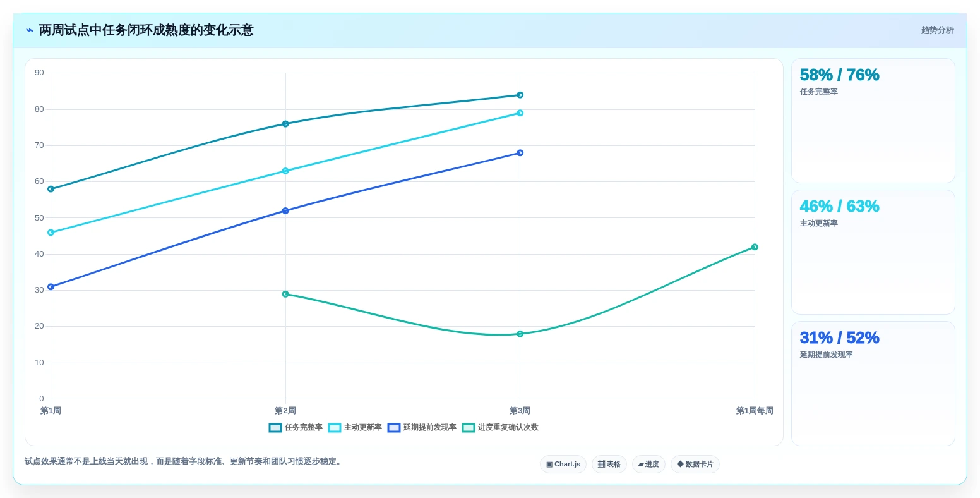This screenshot has width=980, height=498.
Task: Click the 第1周 x-axis label
Action: 51,411
